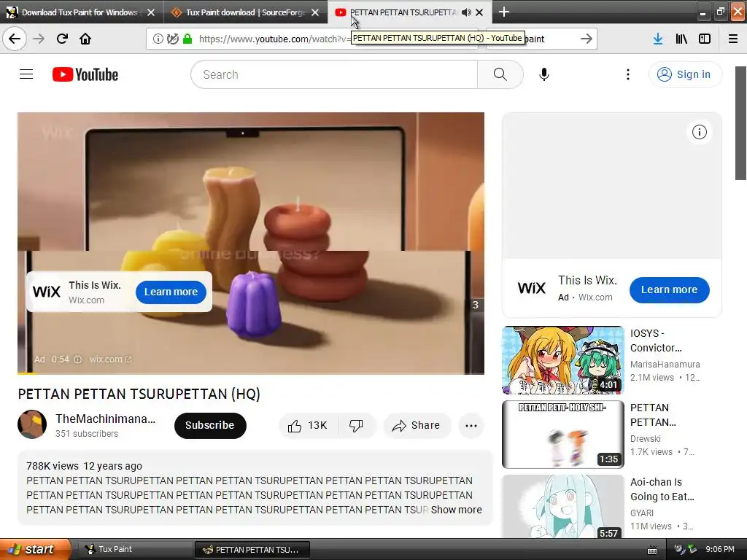
Task: Open on-screen keyboard tray icon
Action: [x=652, y=550]
